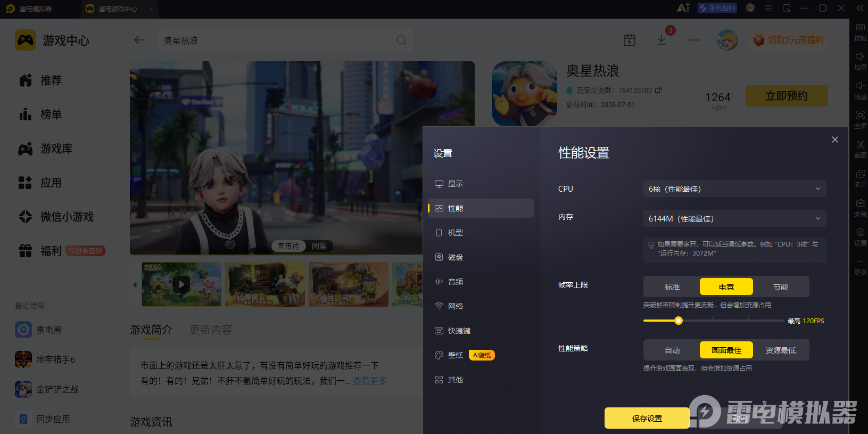Click the 奥星热浪 search input field
Viewport: 868px width, 434px height.
click(285, 40)
